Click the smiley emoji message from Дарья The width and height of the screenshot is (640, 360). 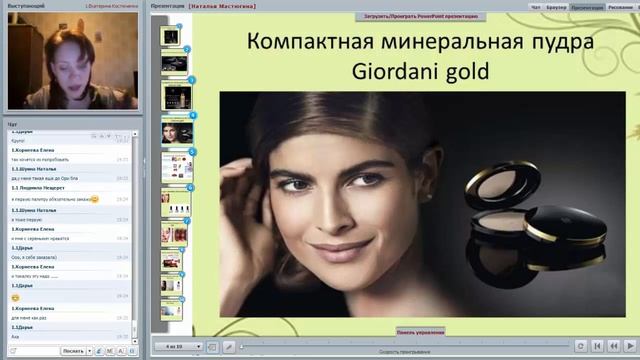tap(16, 298)
